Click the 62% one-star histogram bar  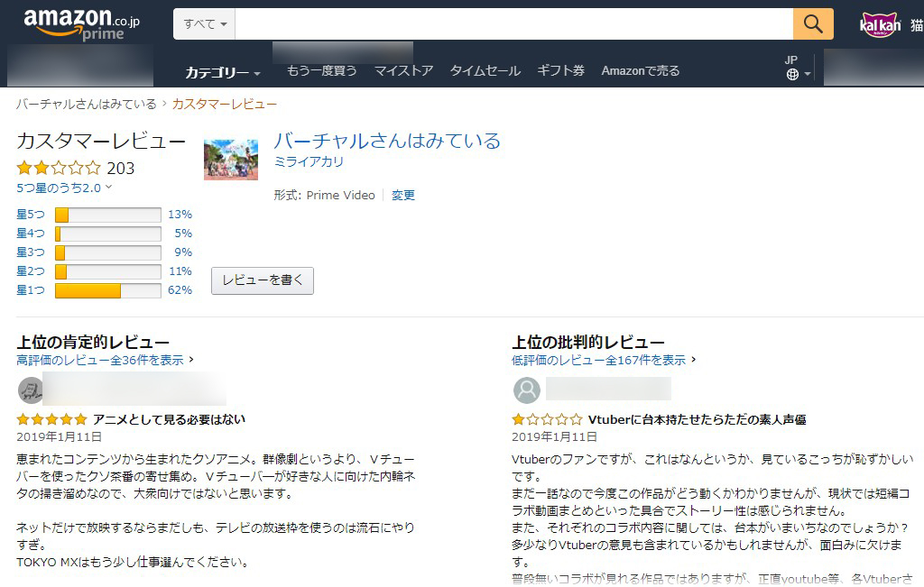108,290
